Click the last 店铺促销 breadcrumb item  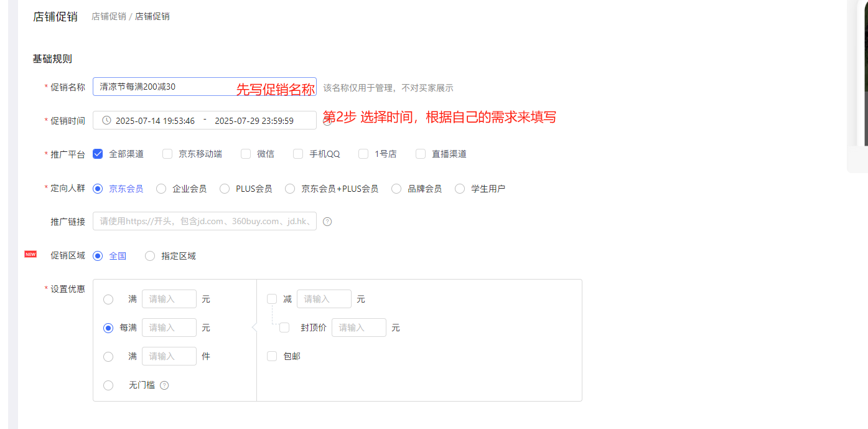152,17
